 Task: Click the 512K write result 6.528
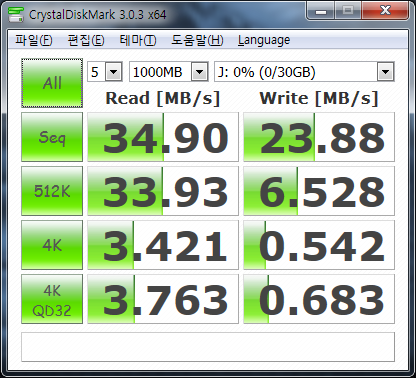[319, 191]
